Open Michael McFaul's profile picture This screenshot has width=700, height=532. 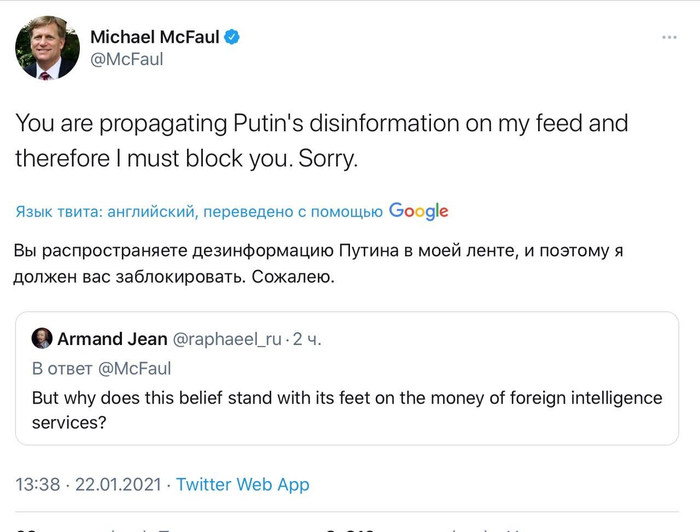47,49
